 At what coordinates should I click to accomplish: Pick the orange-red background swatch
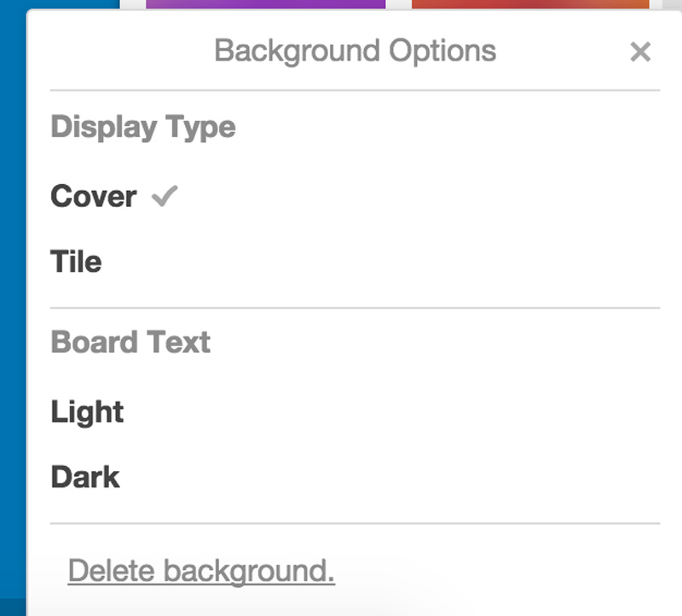tap(529, 4)
